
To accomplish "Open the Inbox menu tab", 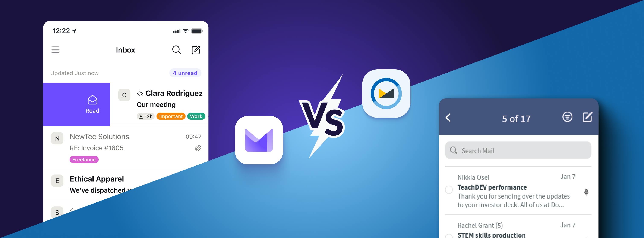I will [x=56, y=49].
